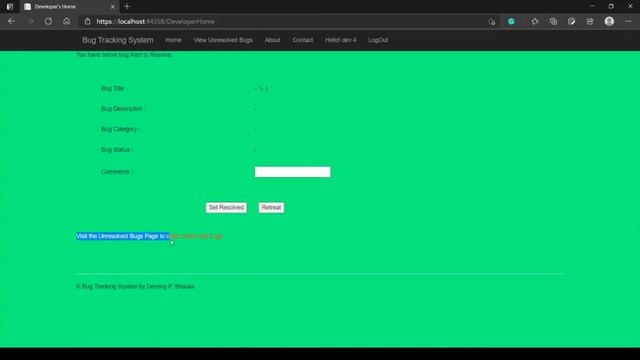Go back using browser back arrow
This screenshot has width=640, height=360.
(x=11, y=21)
